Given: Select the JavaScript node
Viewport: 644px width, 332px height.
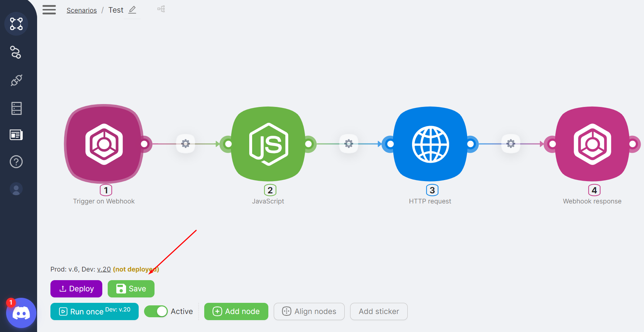Looking at the screenshot, I should point(268,144).
